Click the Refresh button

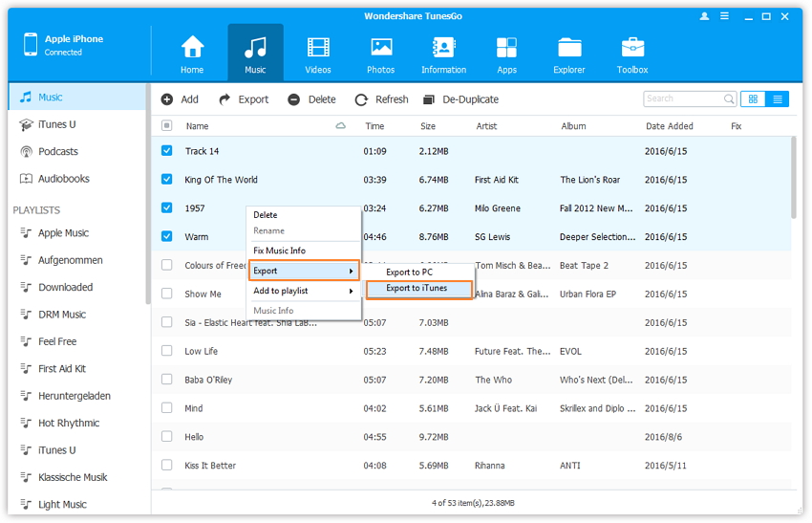tap(381, 99)
